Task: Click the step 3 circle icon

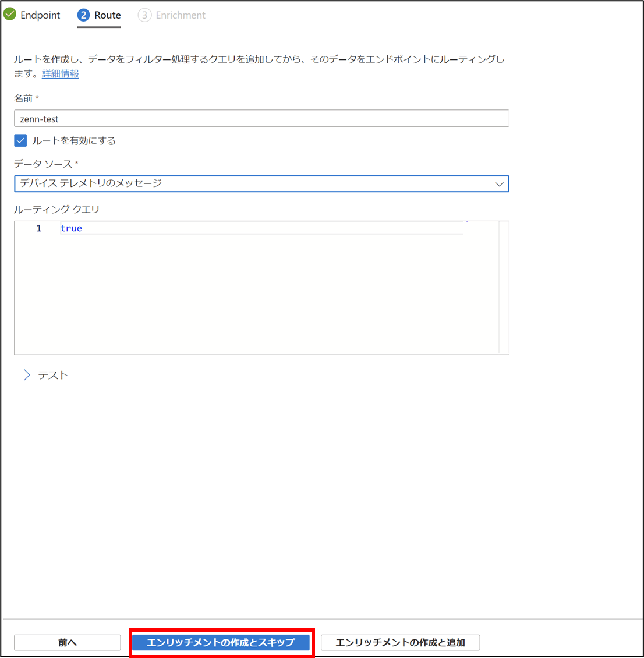Action: tap(144, 15)
